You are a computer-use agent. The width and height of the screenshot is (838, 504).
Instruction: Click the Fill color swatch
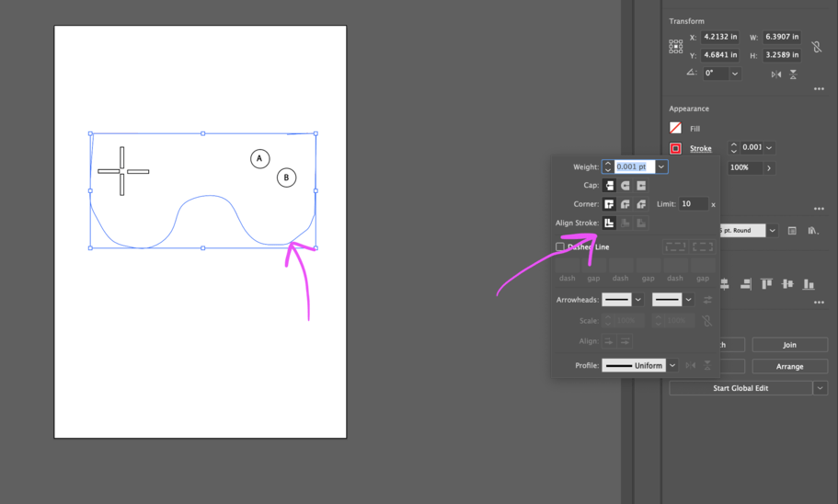[x=676, y=129]
